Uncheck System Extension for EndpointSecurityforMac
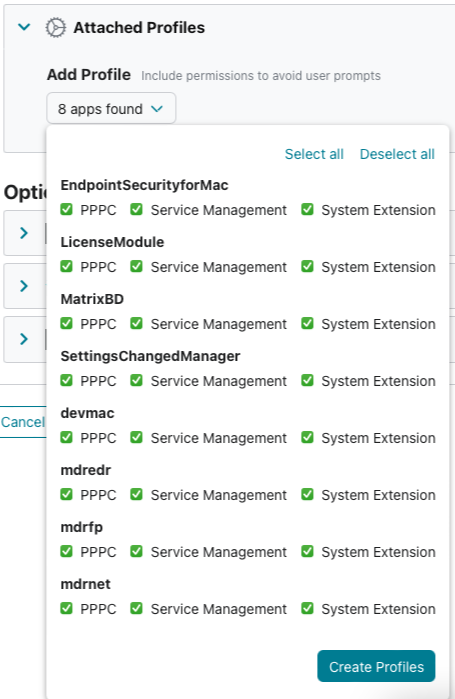 tap(307, 209)
